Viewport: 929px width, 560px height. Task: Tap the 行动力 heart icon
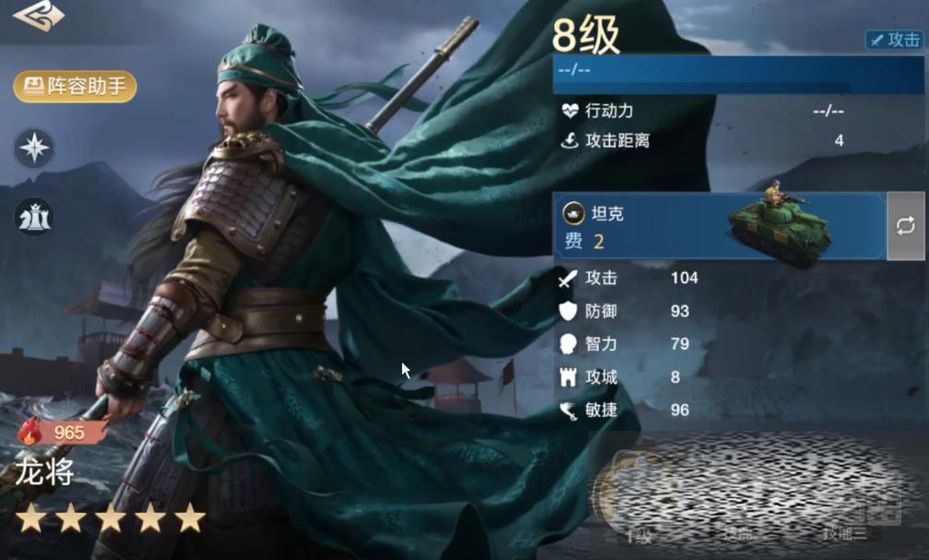569,110
